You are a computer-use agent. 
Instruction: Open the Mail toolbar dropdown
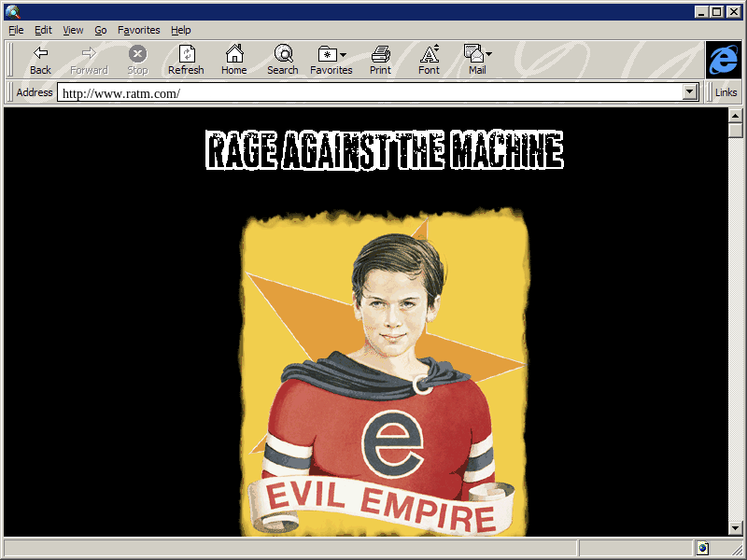(477, 54)
